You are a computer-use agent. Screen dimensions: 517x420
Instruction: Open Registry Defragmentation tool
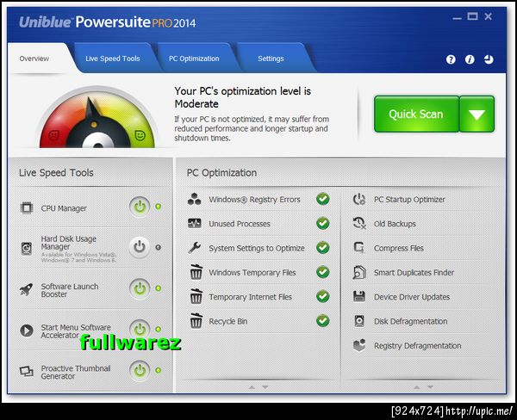pos(418,345)
